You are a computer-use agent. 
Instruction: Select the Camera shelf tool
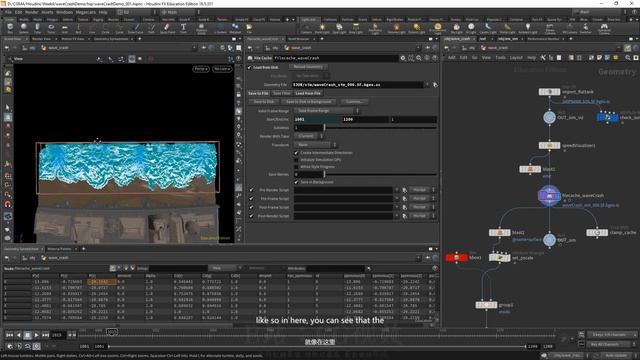click(x=306, y=28)
